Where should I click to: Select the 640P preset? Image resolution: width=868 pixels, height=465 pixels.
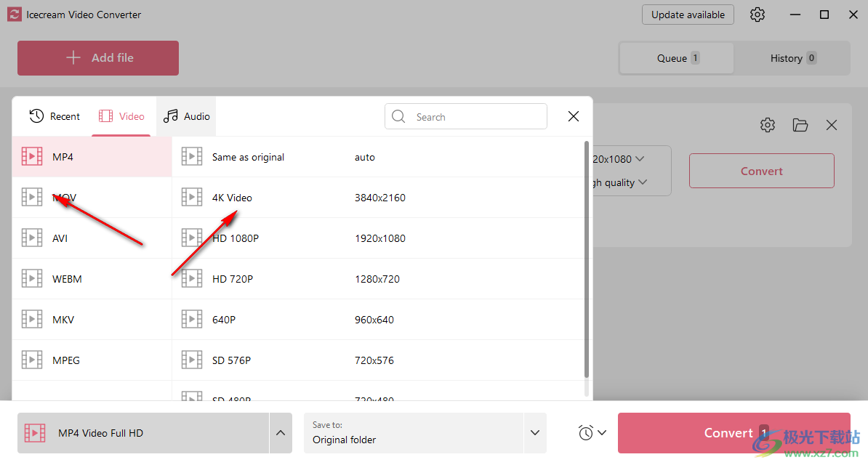[x=377, y=320]
